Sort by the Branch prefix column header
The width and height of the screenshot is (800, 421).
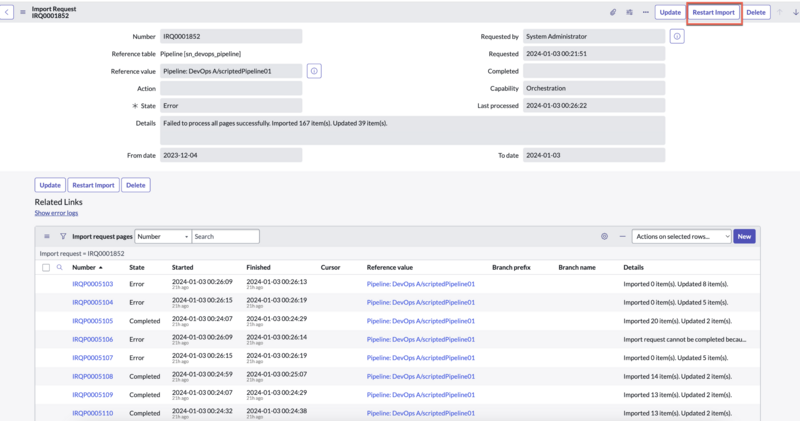pos(511,267)
